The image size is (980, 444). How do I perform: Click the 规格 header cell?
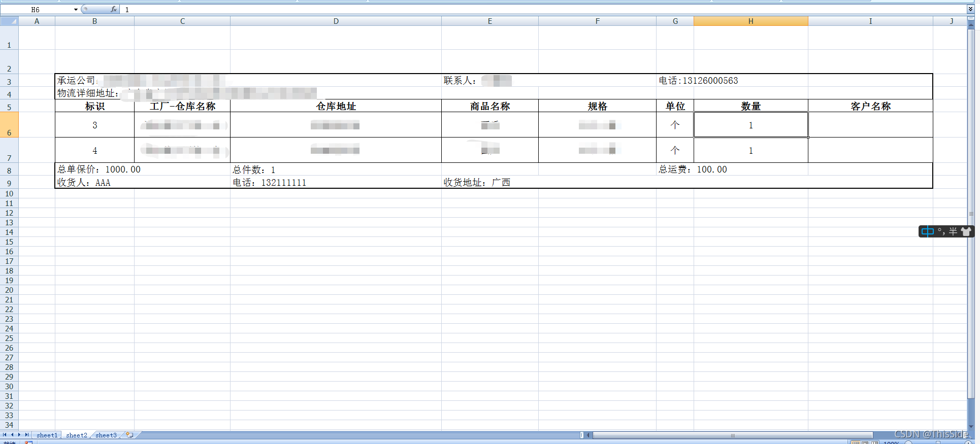coord(597,106)
